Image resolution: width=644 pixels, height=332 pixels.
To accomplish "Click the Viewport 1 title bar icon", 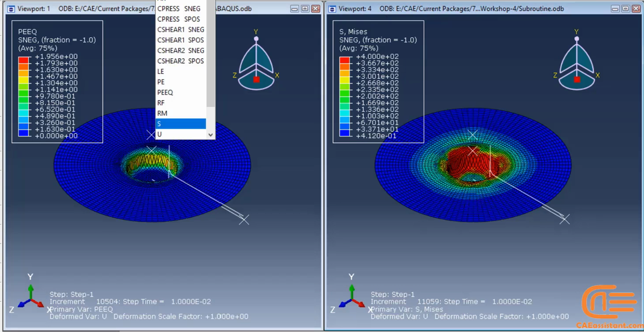I will [11, 9].
